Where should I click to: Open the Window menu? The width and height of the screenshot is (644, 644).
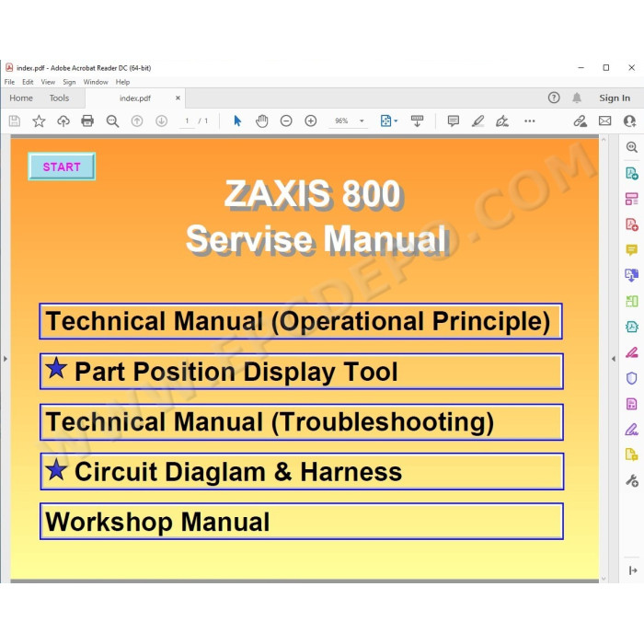coord(96,82)
